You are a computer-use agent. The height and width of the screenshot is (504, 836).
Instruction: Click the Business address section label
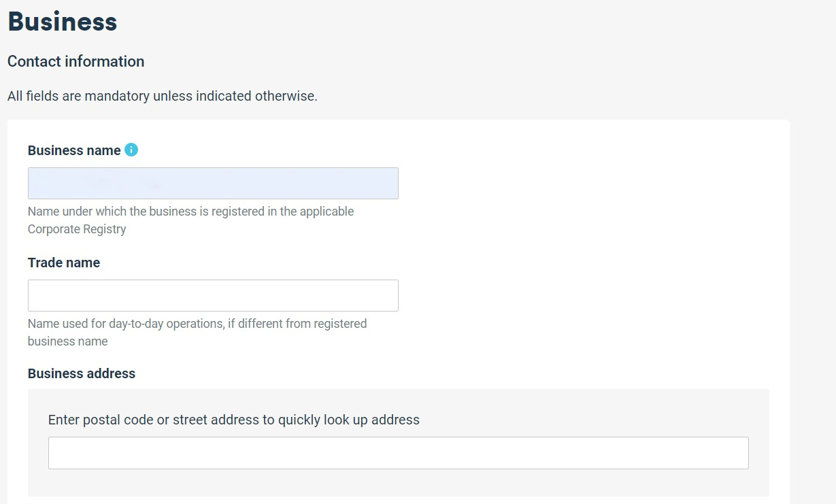tap(82, 373)
